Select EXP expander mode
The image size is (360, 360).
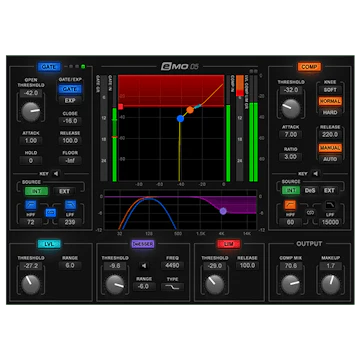[70, 100]
